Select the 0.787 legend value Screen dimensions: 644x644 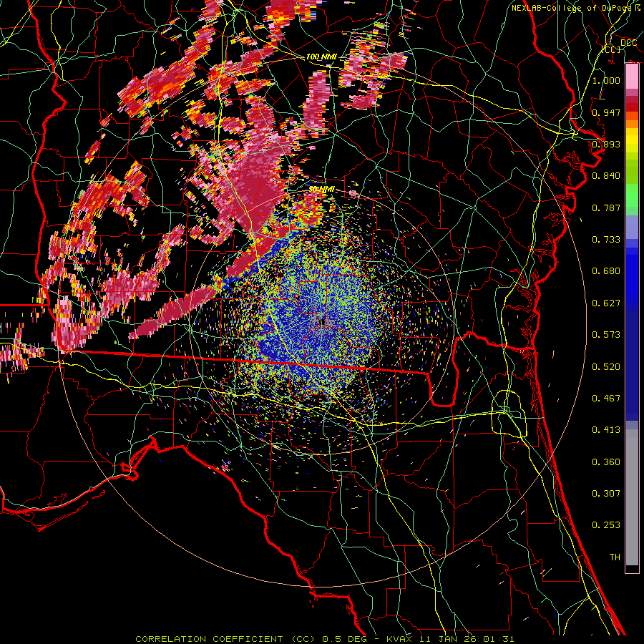click(606, 208)
